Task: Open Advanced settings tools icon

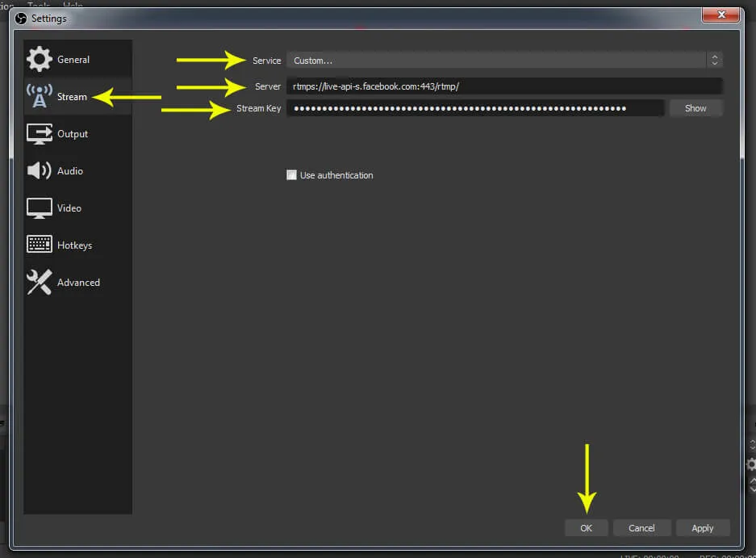Action: tap(40, 283)
